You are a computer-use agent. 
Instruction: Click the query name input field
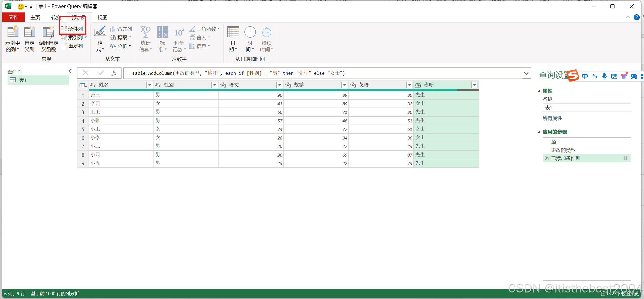pos(586,108)
